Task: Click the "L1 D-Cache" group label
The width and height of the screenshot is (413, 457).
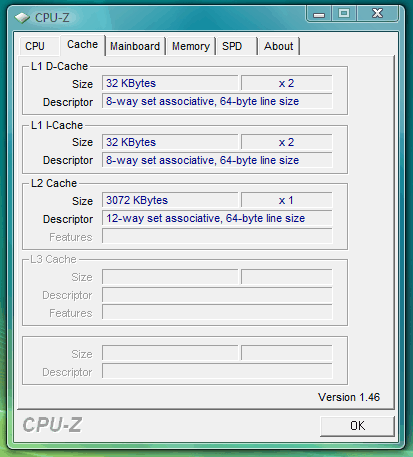Action: point(59,66)
